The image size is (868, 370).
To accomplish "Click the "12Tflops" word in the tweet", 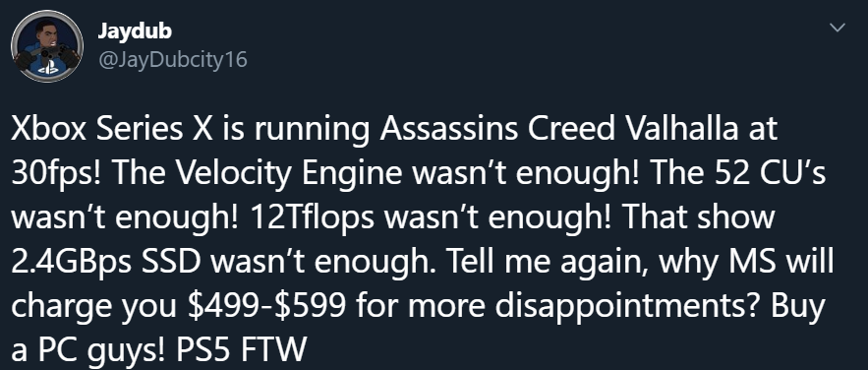I will click(x=313, y=217).
